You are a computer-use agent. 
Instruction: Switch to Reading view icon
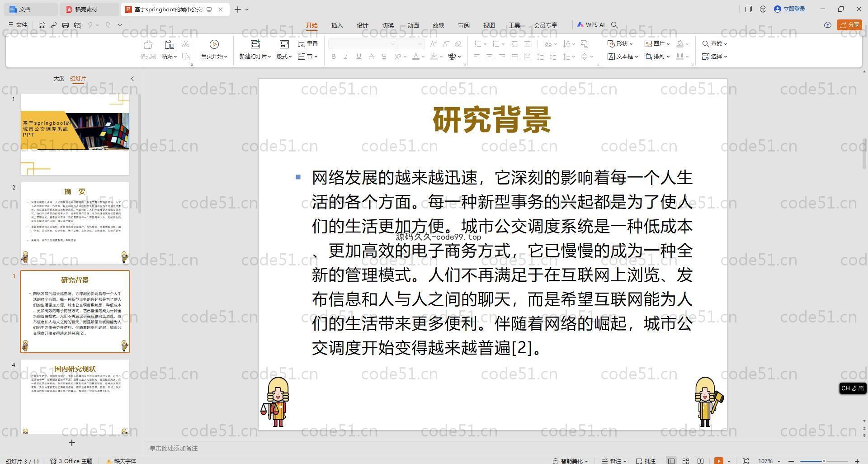(700, 461)
